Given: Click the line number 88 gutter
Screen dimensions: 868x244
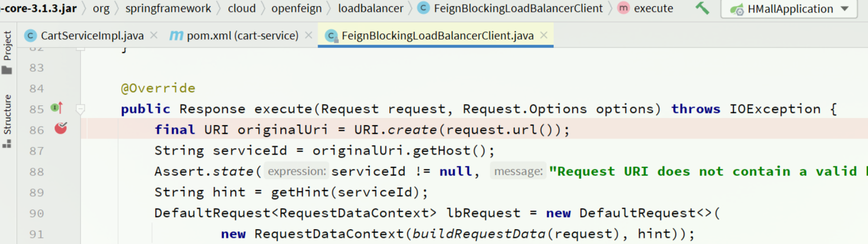Looking at the screenshot, I should [x=37, y=171].
